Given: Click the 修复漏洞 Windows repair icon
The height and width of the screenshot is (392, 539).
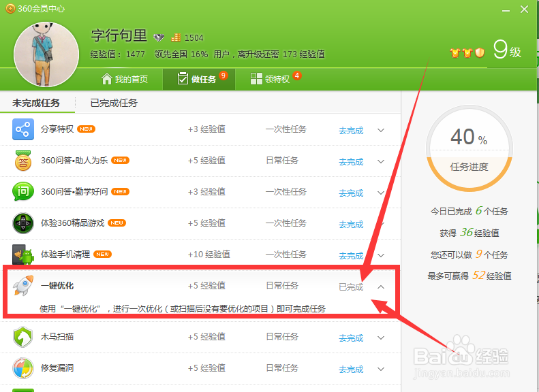Looking at the screenshot, I should (x=23, y=368).
